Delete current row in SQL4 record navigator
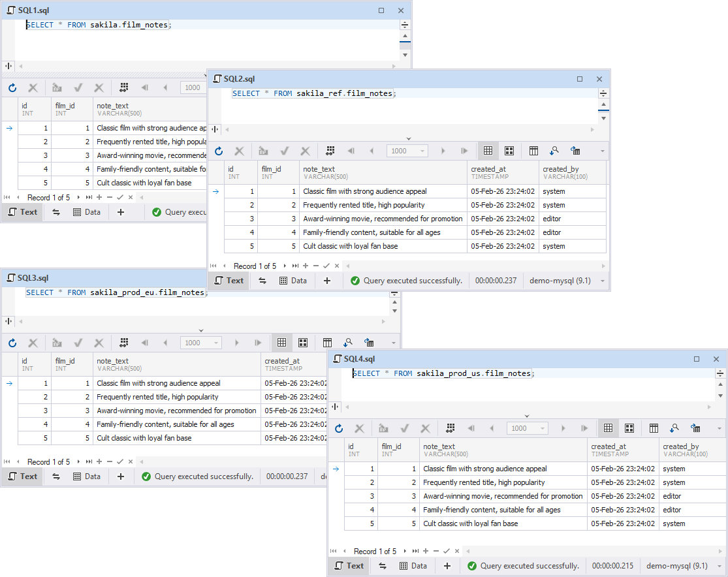Screen dimensions: 728x577 tap(436, 551)
